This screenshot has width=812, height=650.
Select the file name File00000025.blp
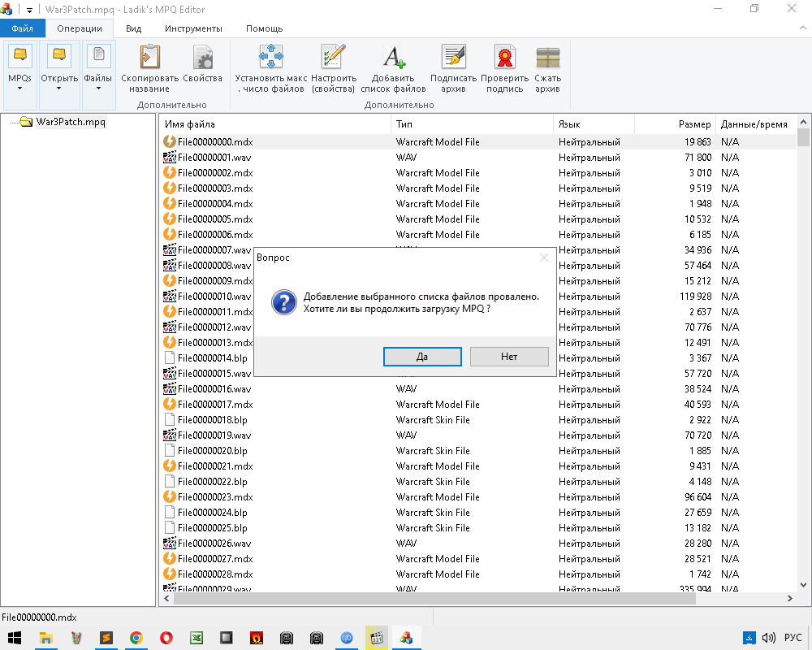(212, 527)
